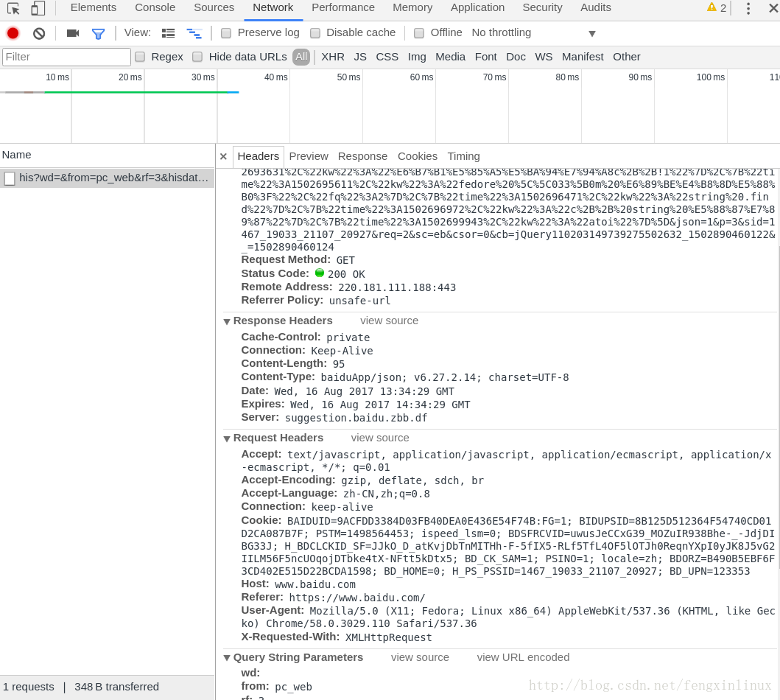Image resolution: width=780 pixels, height=700 pixels.
Task: Toggle capture screenshots camera icon
Action: click(73, 33)
